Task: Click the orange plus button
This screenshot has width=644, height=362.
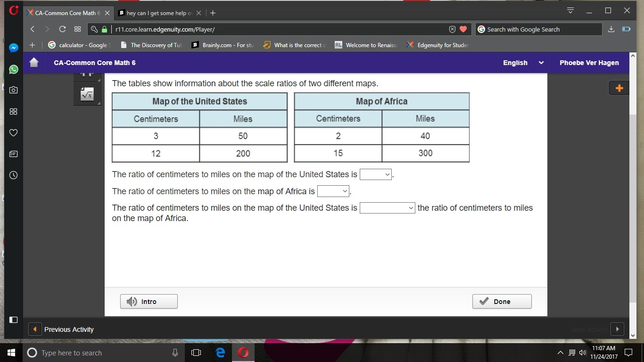Action: (619, 88)
